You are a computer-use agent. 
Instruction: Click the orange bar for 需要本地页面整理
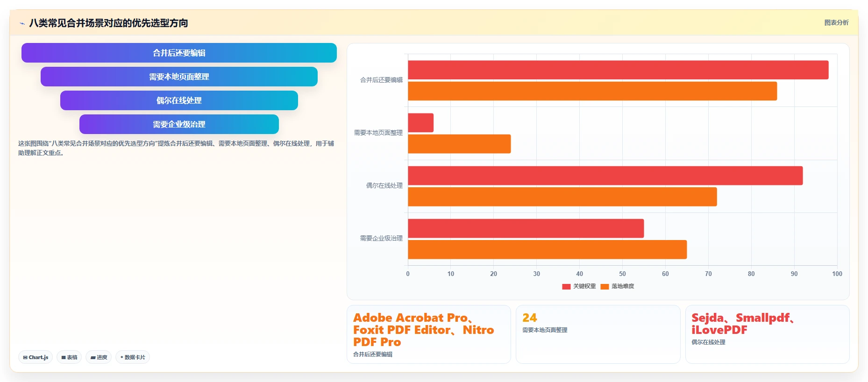[459, 144]
